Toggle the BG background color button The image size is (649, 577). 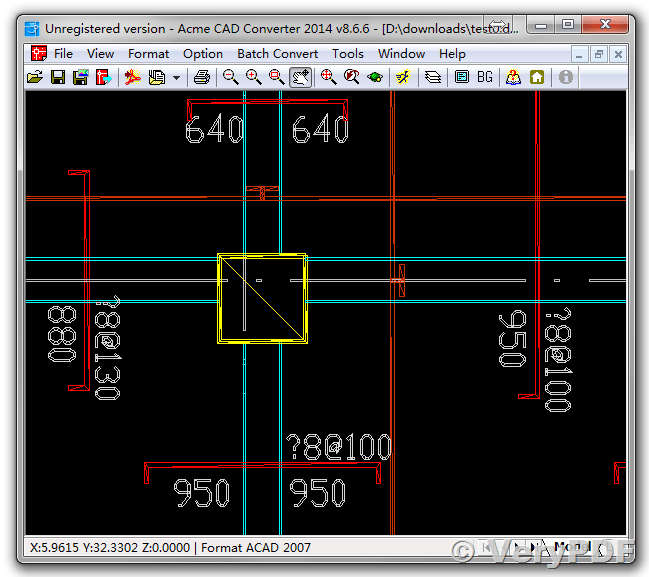tap(485, 77)
